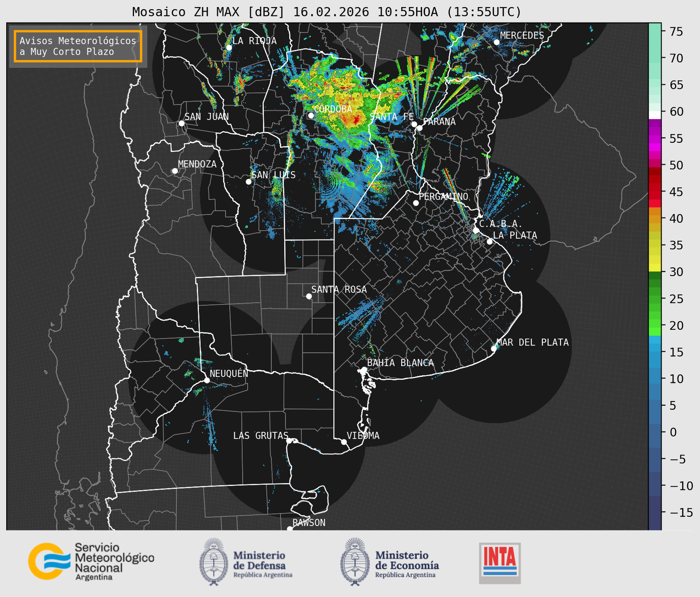Select the La Plata city marker dot
Screen dimensions: 700x597
490,242
